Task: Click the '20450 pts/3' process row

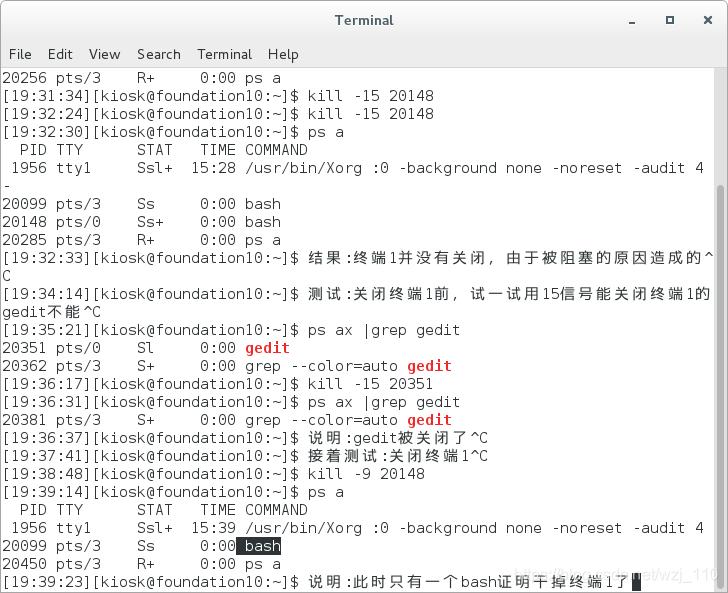Action: (142, 564)
